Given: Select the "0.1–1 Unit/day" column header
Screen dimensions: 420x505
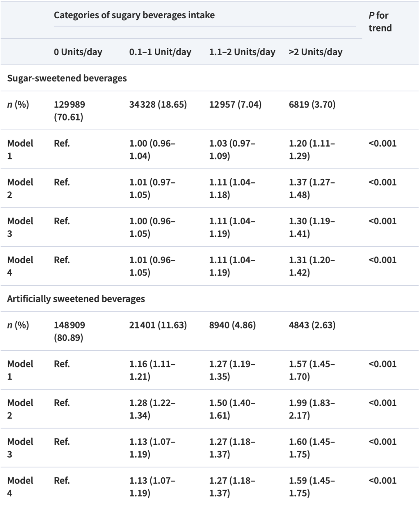Looking at the screenshot, I should click(160, 52).
